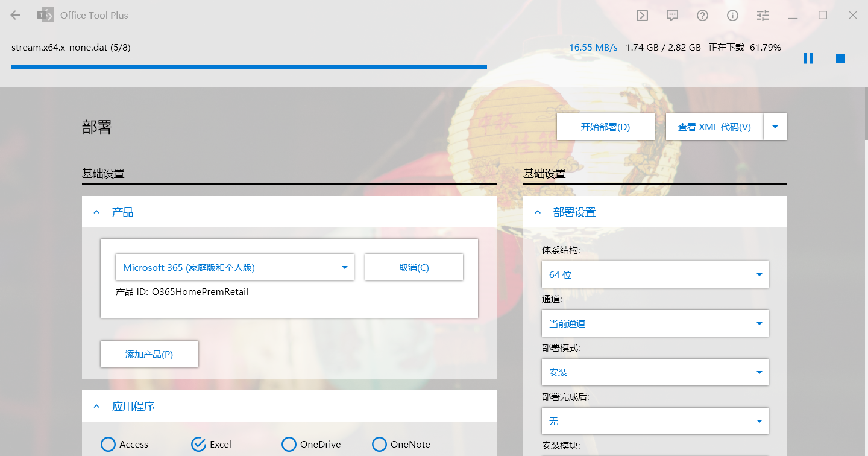Open the arrow menu beside 查看 XML 代码
The image size is (868, 456).
point(775,127)
